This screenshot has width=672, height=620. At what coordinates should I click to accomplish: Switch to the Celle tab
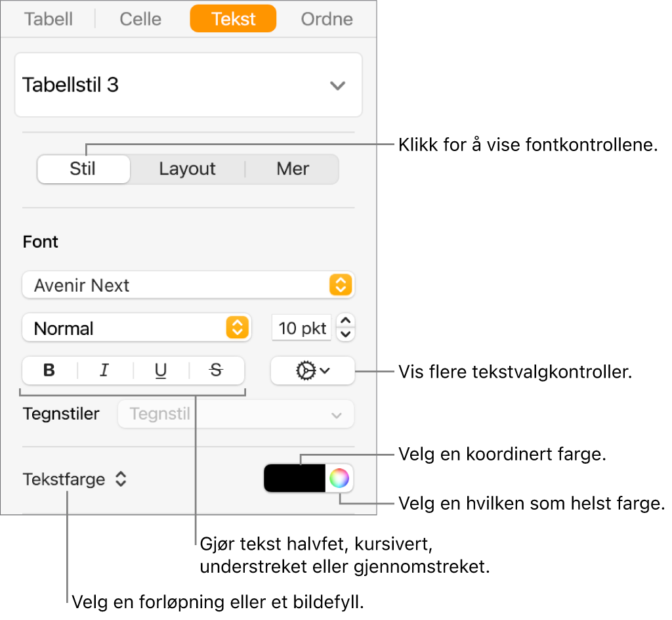coord(140,19)
